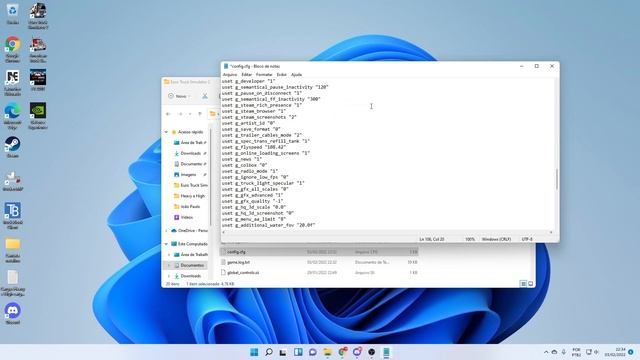Image resolution: width=640 pixels, height=360 pixels.
Task: Click the g_online_loading_screens line
Action: [x=266, y=153]
